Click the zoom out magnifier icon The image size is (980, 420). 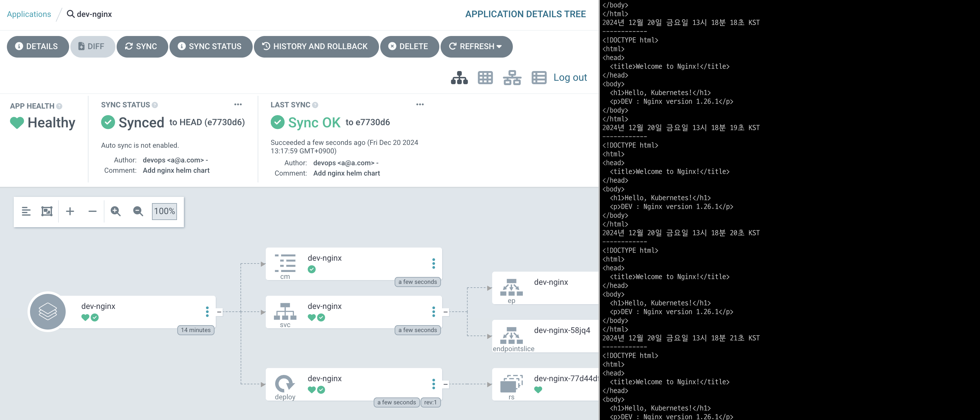coord(138,211)
